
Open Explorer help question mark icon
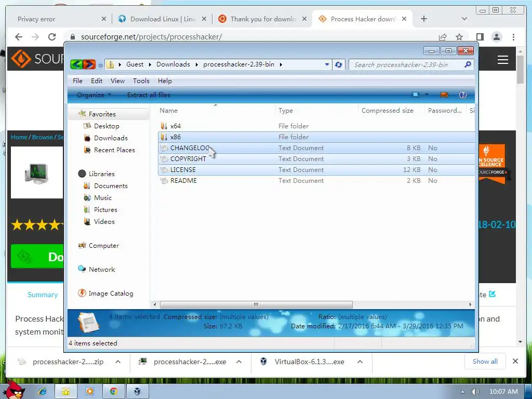tap(463, 95)
